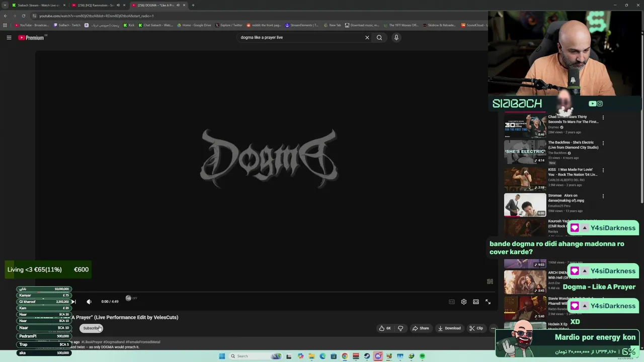Click the #FemaleFrontedMetal hashtag
644x362 pixels.
click(143, 342)
